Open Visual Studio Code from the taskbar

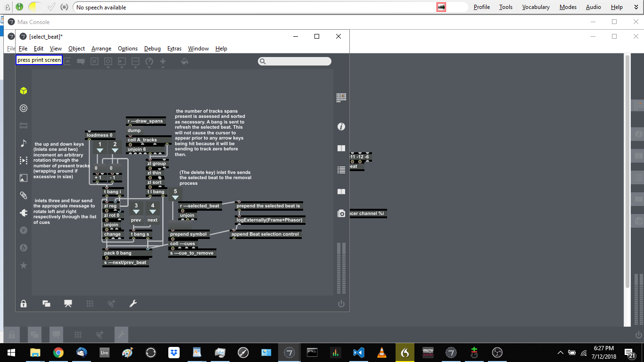coord(358,352)
